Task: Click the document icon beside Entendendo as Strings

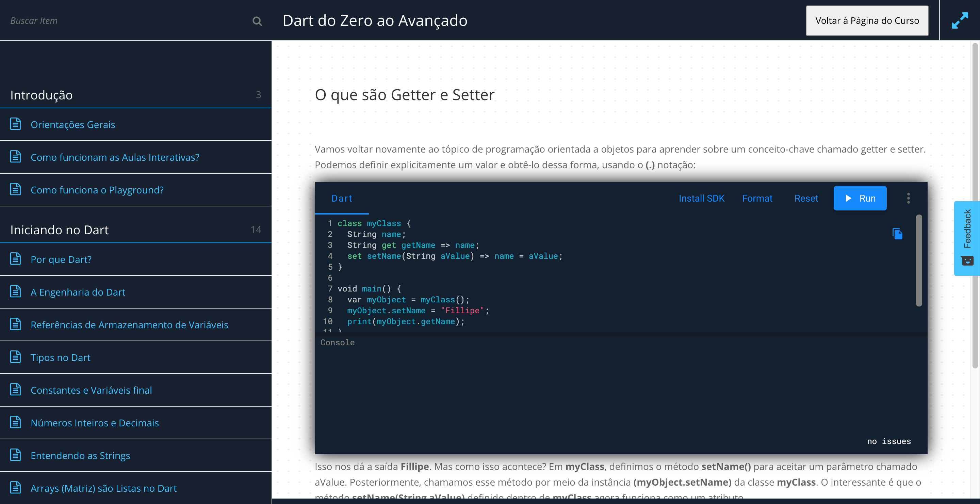Action: [x=16, y=455]
